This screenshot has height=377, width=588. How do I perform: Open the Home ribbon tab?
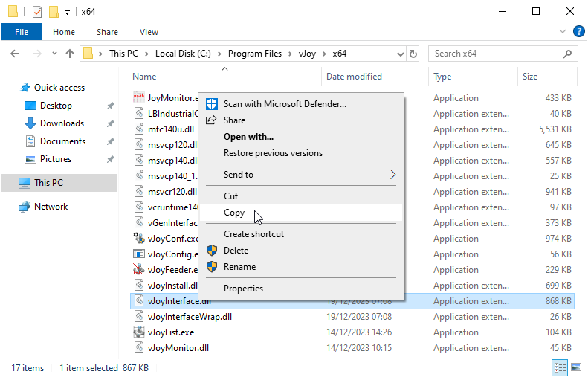[64, 32]
